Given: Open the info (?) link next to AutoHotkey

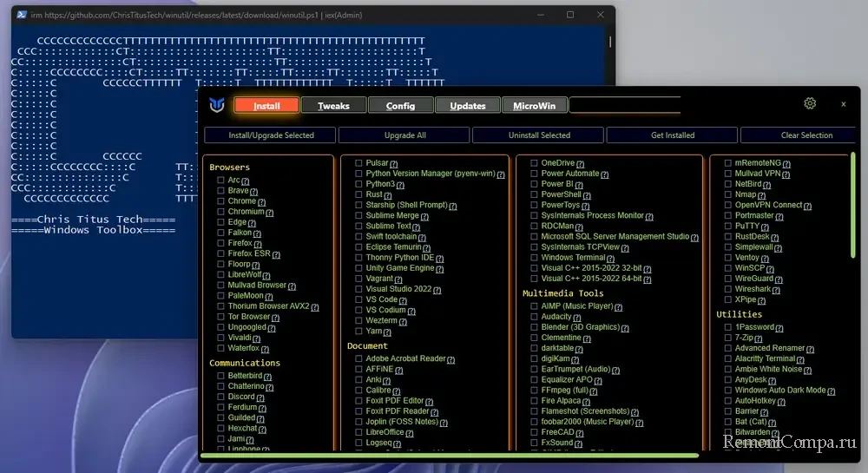Looking at the screenshot, I should [x=780, y=402].
